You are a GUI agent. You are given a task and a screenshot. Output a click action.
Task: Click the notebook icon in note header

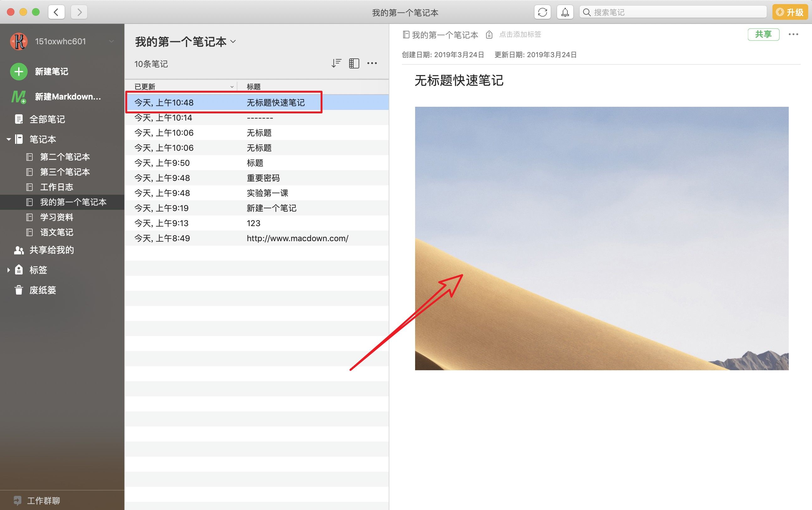tap(406, 35)
